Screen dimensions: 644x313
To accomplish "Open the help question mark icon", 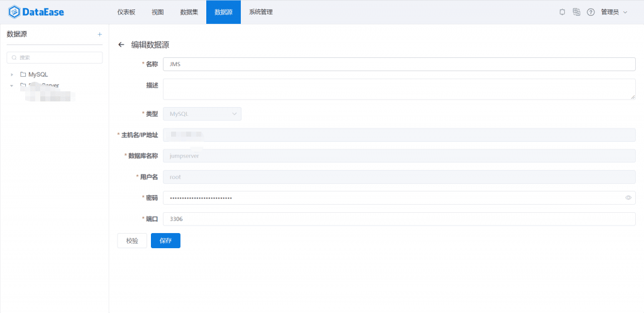I will point(591,13).
